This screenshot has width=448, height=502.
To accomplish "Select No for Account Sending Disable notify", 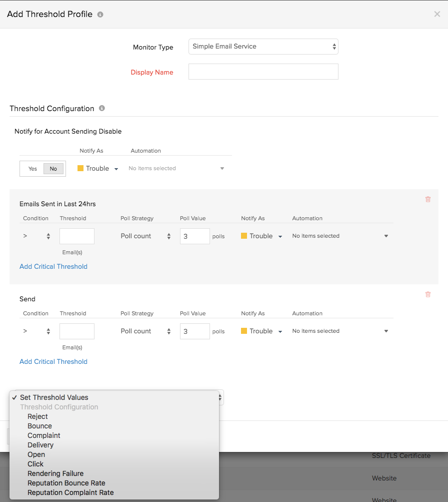I will pyautogui.click(x=53, y=169).
